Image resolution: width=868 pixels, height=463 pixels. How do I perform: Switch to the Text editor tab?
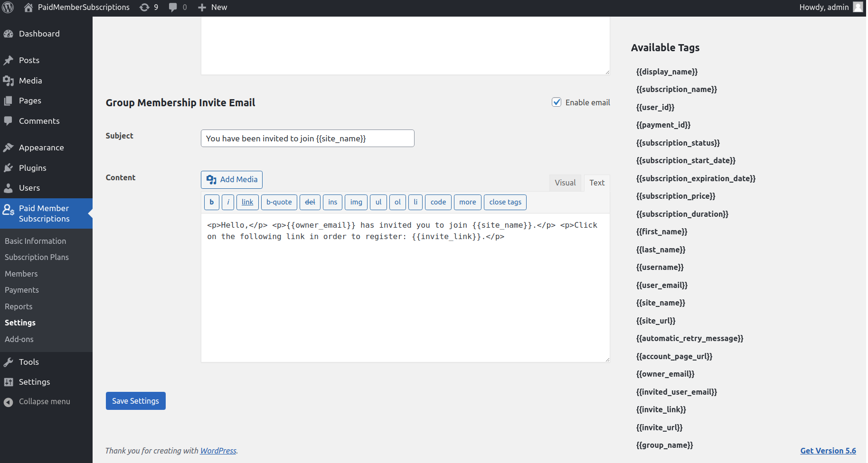click(597, 183)
